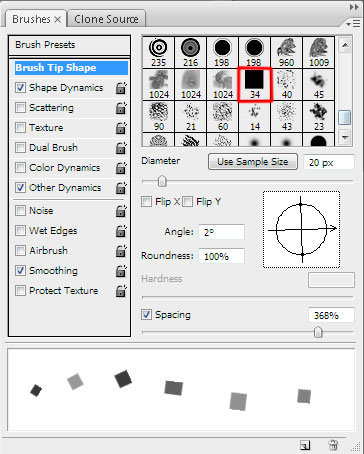
Task: Select the 90 brush preset
Action: pos(158,116)
